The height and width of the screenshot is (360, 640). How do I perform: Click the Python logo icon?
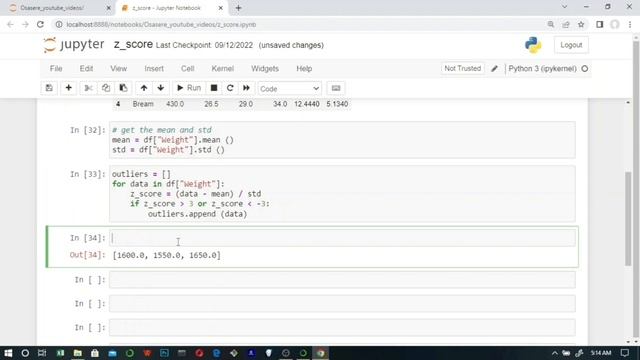pos(533,45)
